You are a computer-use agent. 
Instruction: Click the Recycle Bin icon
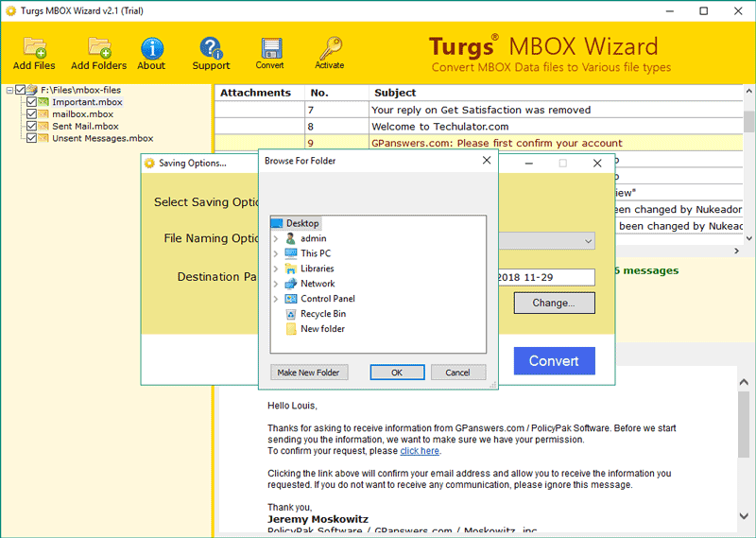[x=291, y=314]
